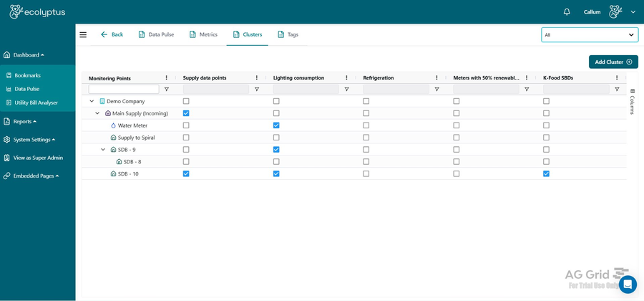Open Supply data points column menu

click(257, 77)
